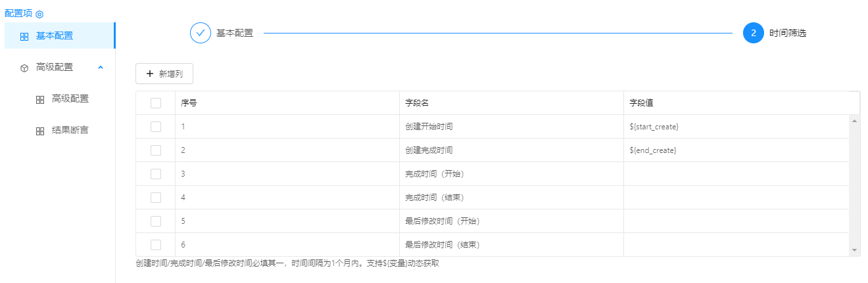Toggle the select-all checkbox in table header
Screen dimensions: 868x283
coord(156,103)
